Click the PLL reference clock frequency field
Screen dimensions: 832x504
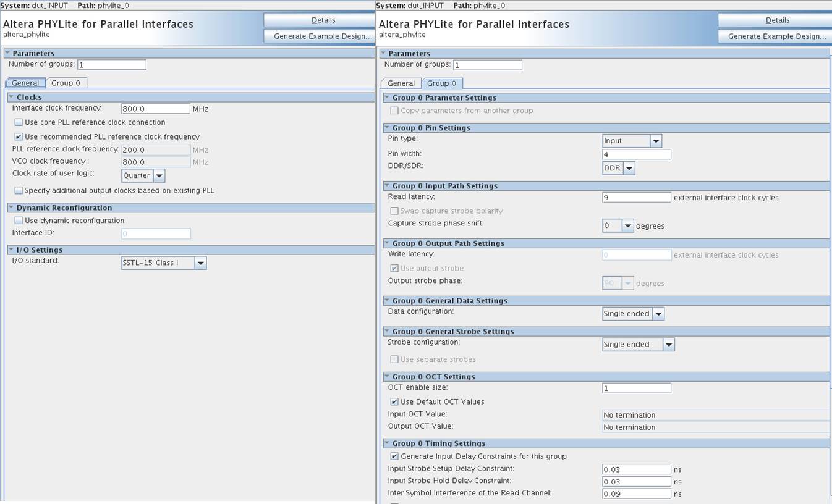coord(156,149)
